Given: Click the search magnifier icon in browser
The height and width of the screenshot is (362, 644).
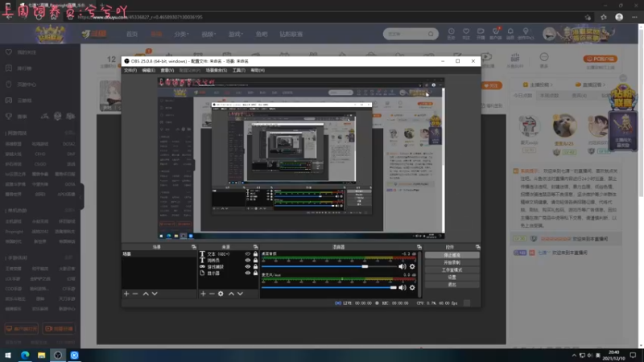Looking at the screenshot, I should 431,34.
